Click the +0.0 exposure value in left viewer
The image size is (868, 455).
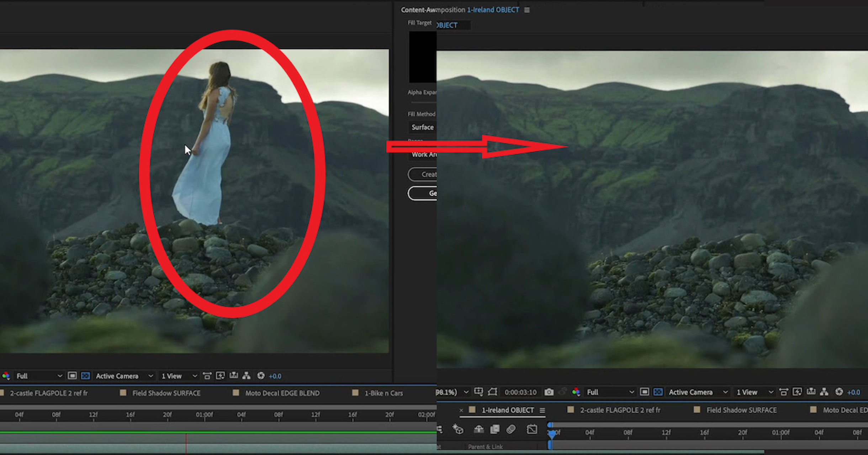(x=275, y=376)
